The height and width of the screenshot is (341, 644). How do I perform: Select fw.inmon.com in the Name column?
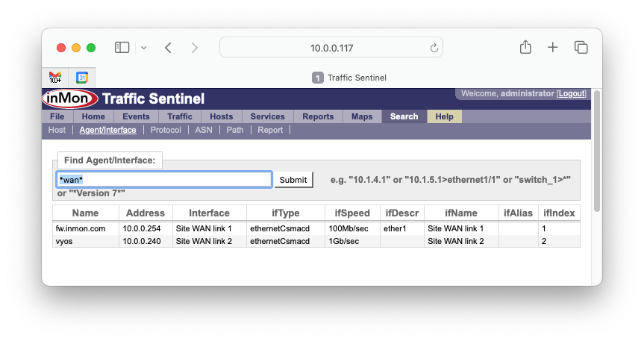(x=81, y=229)
